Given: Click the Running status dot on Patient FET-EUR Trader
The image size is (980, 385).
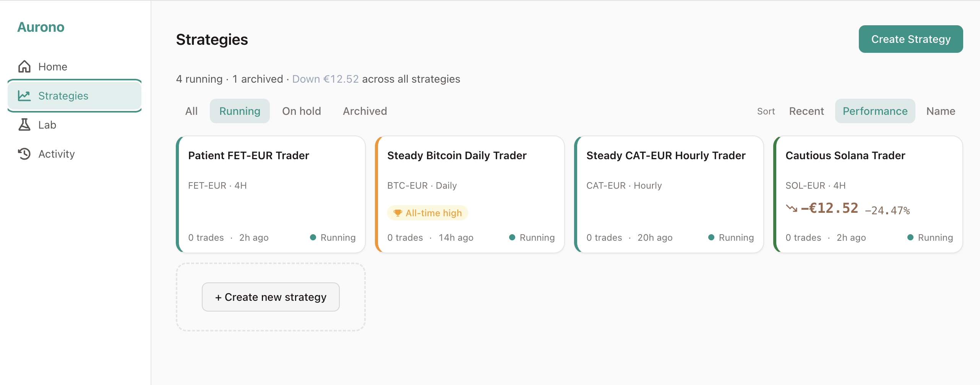Looking at the screenshot, I should click(x=313, y=237).
